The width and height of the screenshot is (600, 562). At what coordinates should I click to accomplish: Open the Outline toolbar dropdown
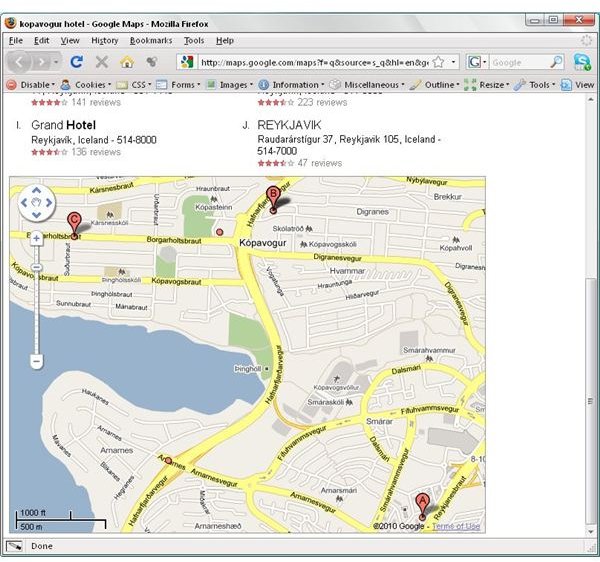pos(434,85)
